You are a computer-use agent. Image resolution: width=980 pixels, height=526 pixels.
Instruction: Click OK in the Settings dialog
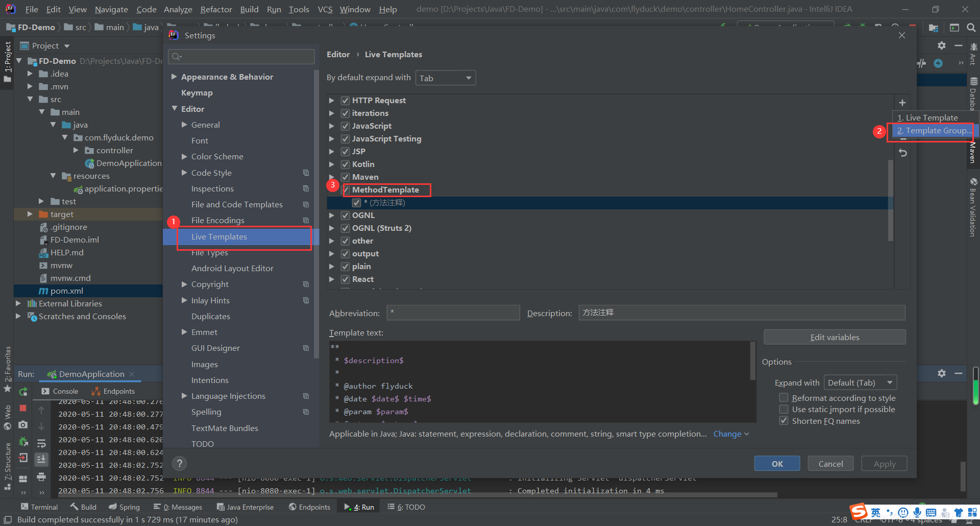click(777, 464)
